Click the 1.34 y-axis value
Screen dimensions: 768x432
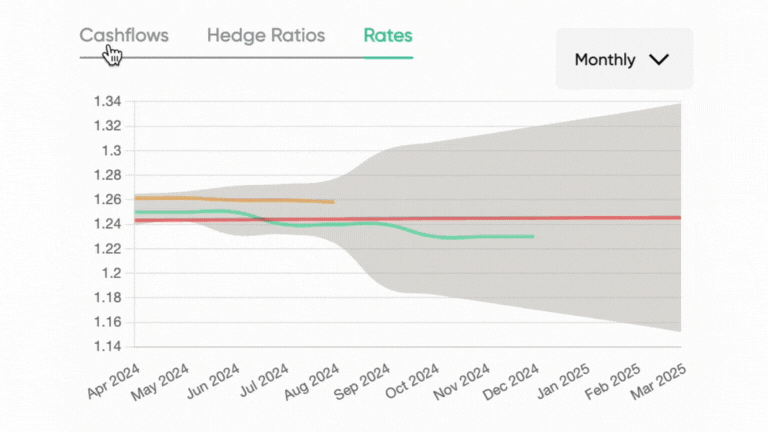(107, 102)
